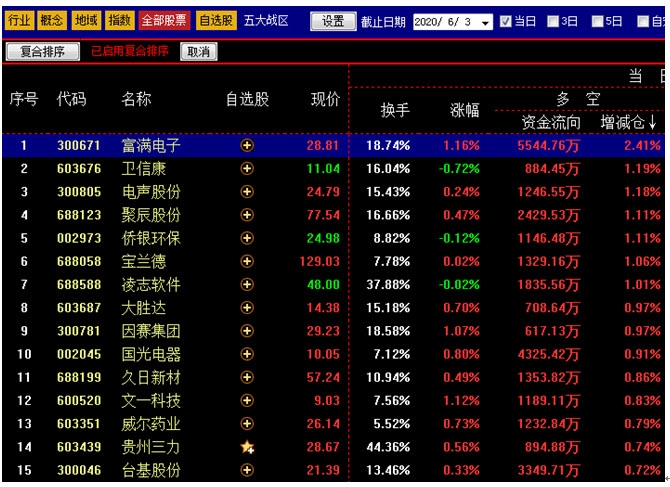The width and height of the screenshot is (670, 487).
Task: Click the 名称 column header
Action: click(136, 99)
